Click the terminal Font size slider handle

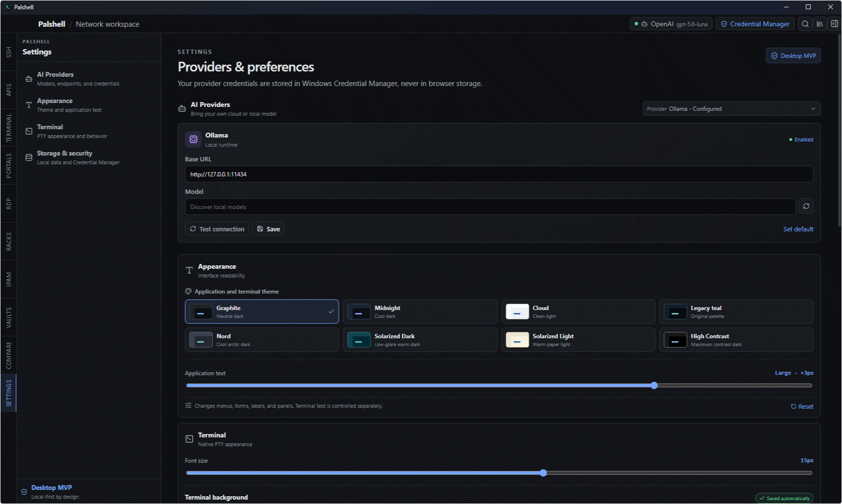(544, 473)
